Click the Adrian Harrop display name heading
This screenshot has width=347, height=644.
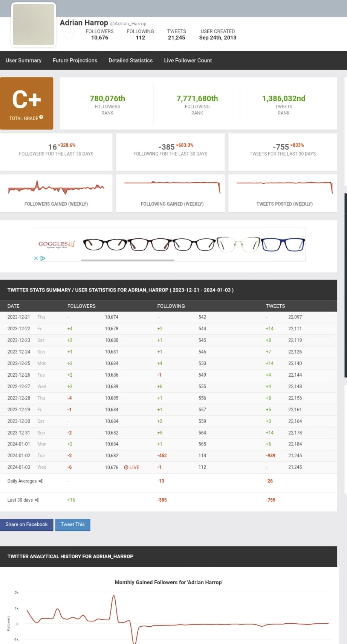pos(84,23)
